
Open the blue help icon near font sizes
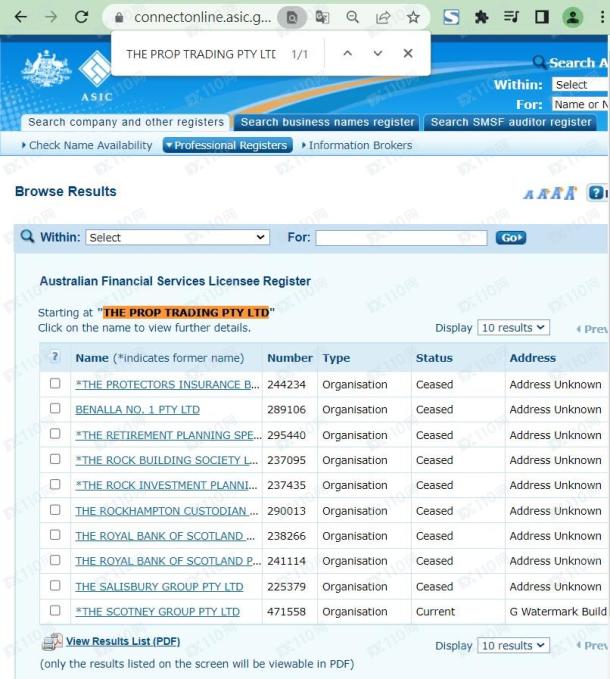pos(596,193)
